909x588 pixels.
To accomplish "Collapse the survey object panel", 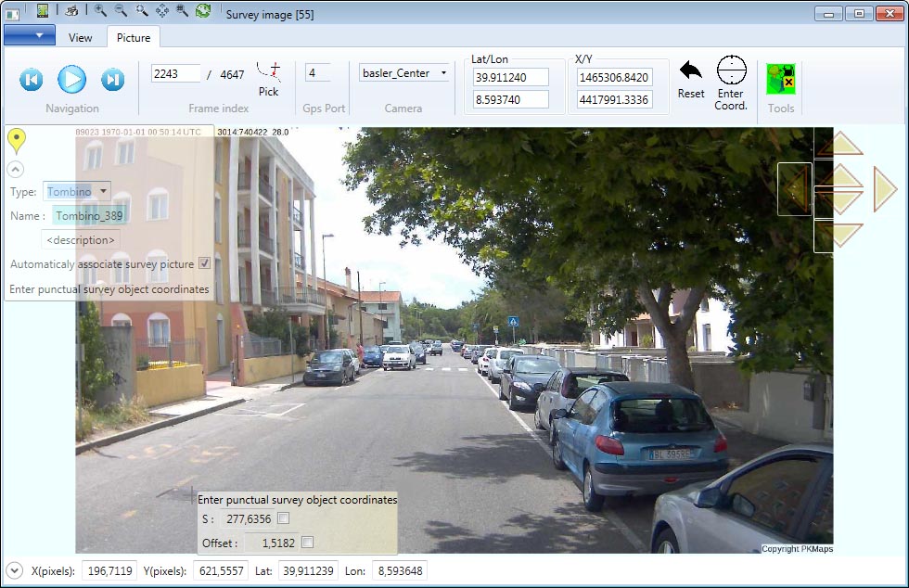I will [x=16, y=170].
